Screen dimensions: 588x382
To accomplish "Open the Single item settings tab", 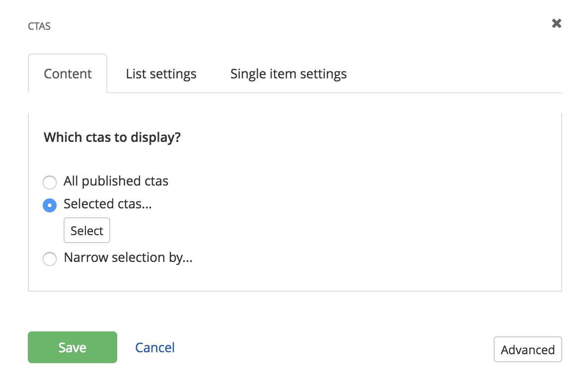I will click(x=288, y=73).
